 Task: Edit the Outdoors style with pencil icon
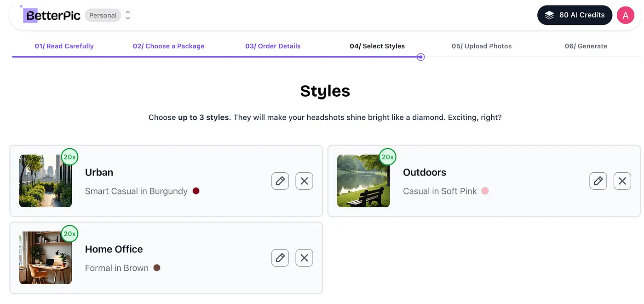(598, 181)
